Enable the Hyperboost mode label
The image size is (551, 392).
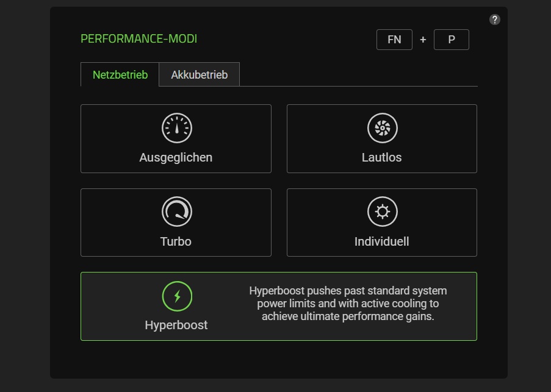(176, 325)
